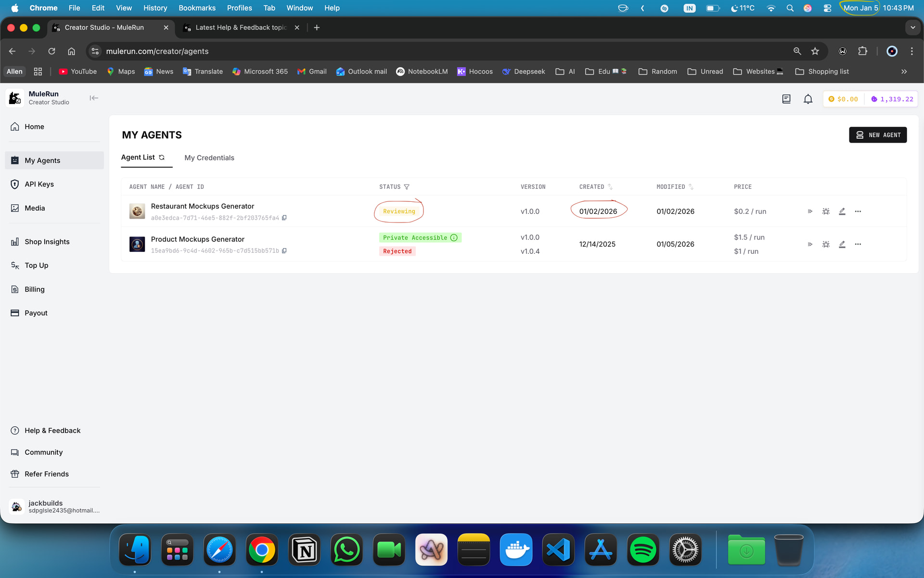924x578 pixels.
Task: Open more options for Product Mockups Generator
Action: (858, 244)
